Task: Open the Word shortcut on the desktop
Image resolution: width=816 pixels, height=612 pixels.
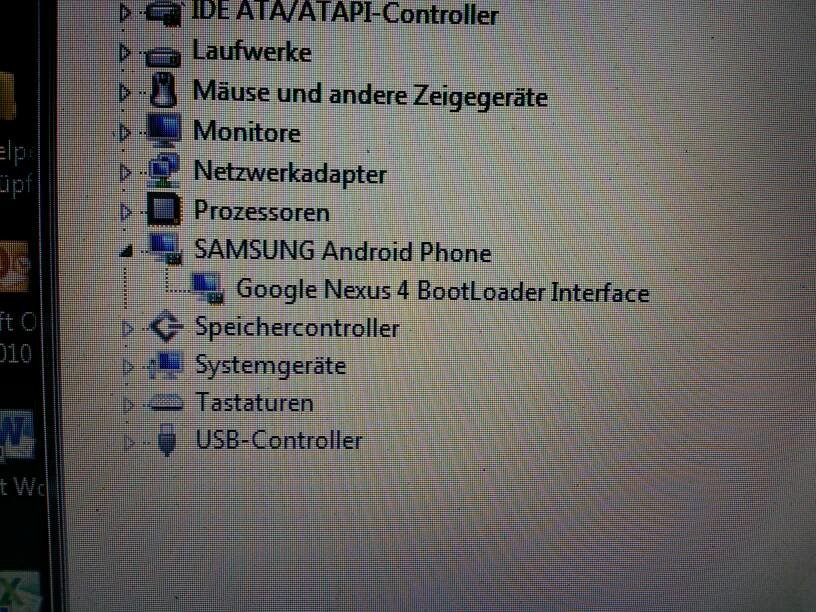Action: [17, 435]
